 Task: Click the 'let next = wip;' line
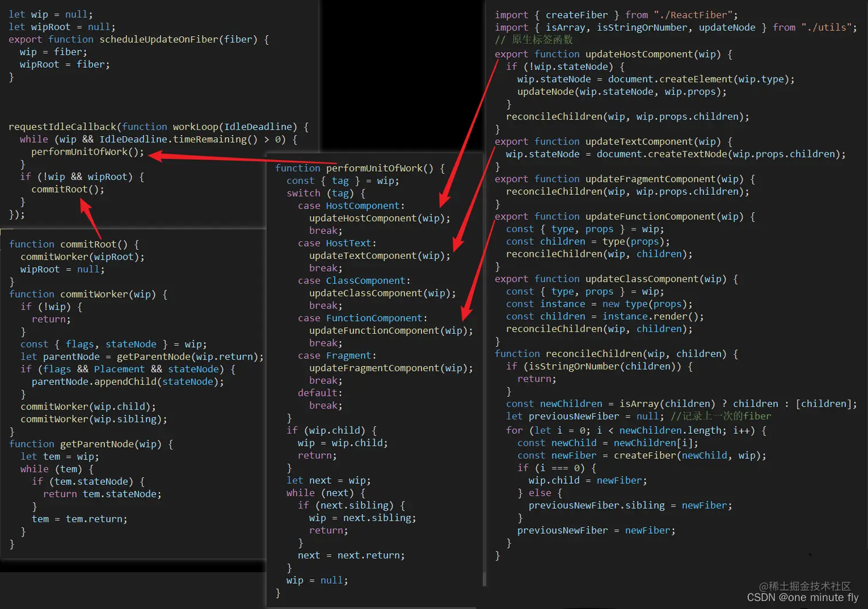329,481
